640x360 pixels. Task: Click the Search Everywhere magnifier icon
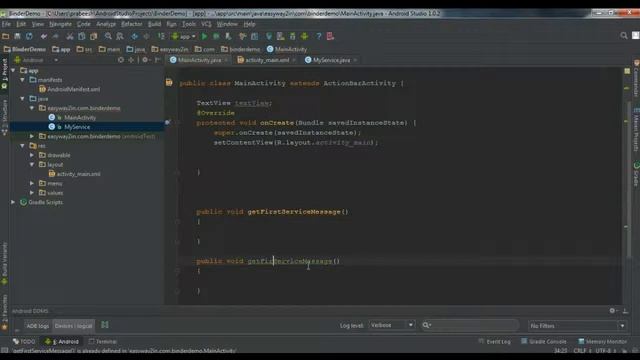pyautogui.click(x=624, y=36)
